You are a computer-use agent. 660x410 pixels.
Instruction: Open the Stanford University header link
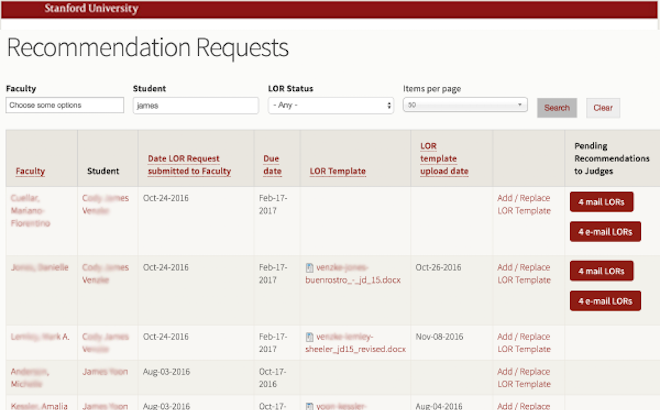click(91, 8)
